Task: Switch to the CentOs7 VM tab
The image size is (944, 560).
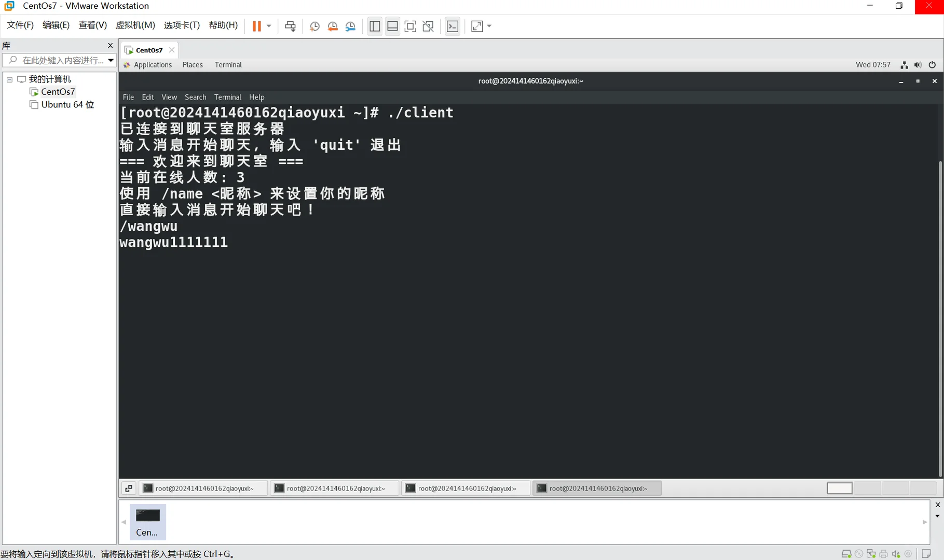Action: [149, 50]
